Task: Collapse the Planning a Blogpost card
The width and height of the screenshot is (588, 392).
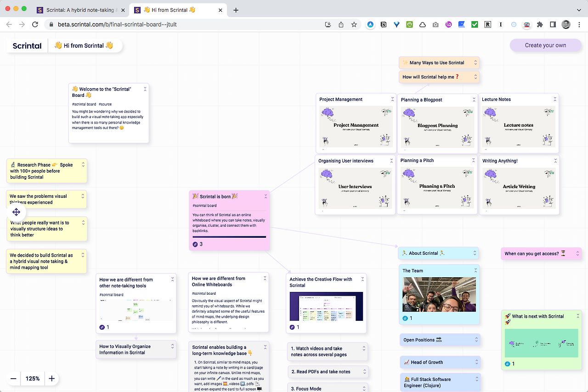Action: [x=474, y=100]
